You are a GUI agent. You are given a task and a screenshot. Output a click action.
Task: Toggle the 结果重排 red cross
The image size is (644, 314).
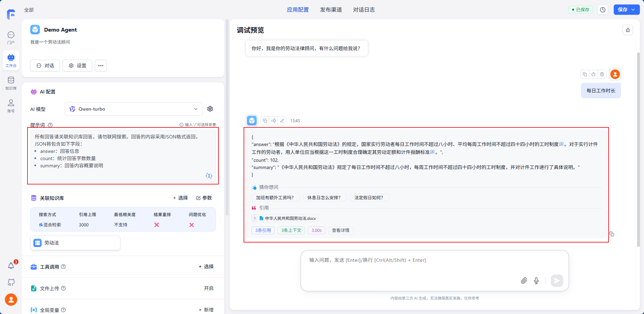click(157, 225)
